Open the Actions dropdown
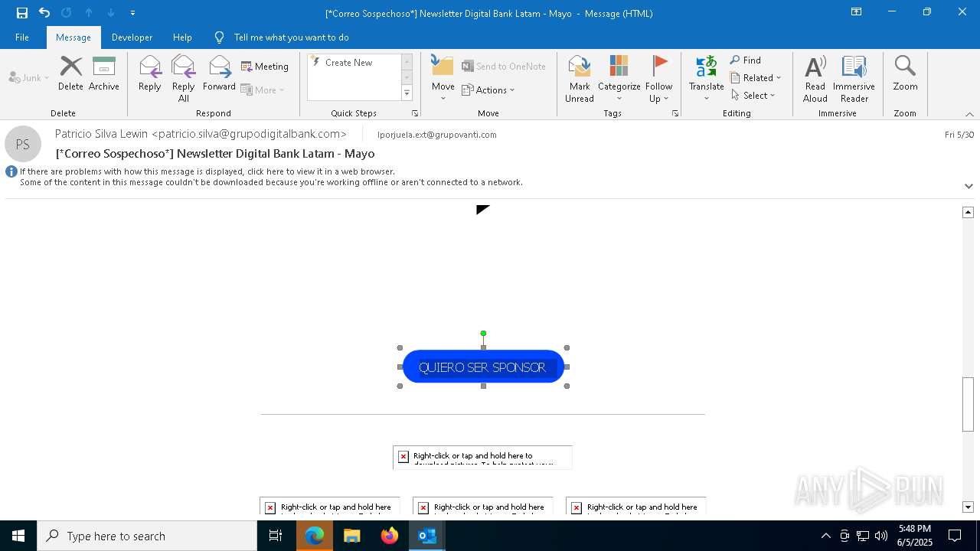 coord(488,90)
